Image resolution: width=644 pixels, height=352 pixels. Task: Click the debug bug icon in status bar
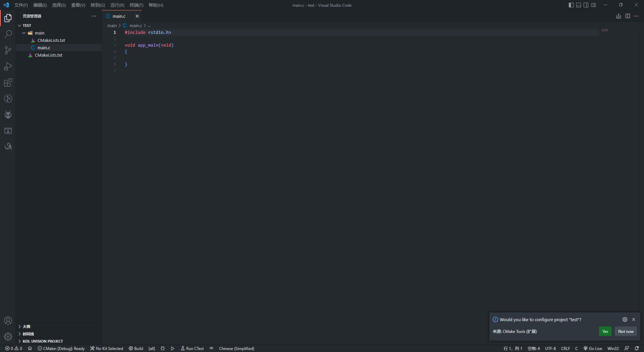coord(163,349)
